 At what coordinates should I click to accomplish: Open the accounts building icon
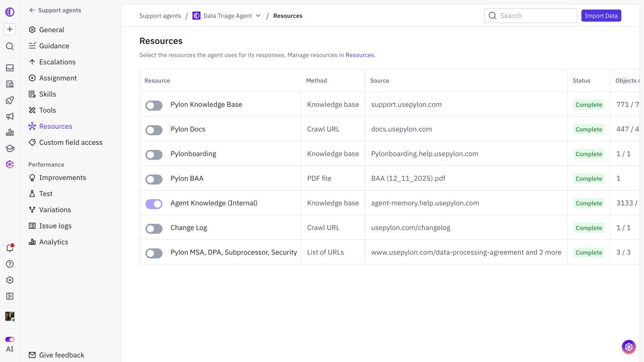click(10, 84)
